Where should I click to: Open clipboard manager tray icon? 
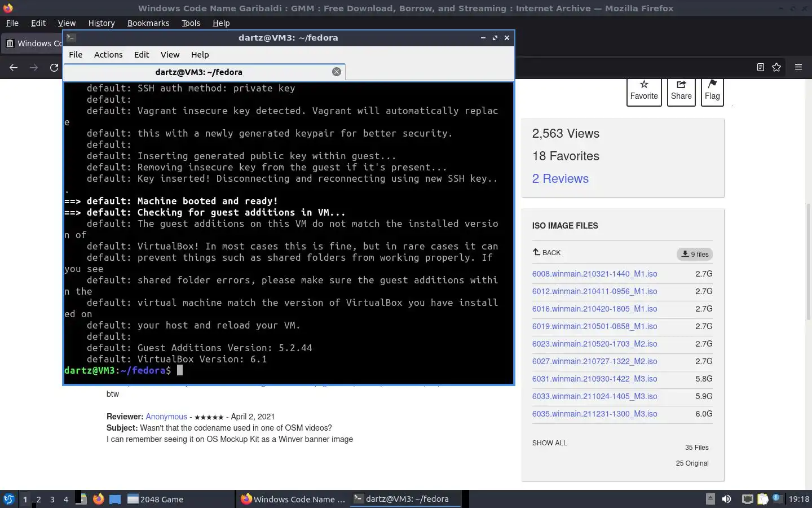coord(762,499)
